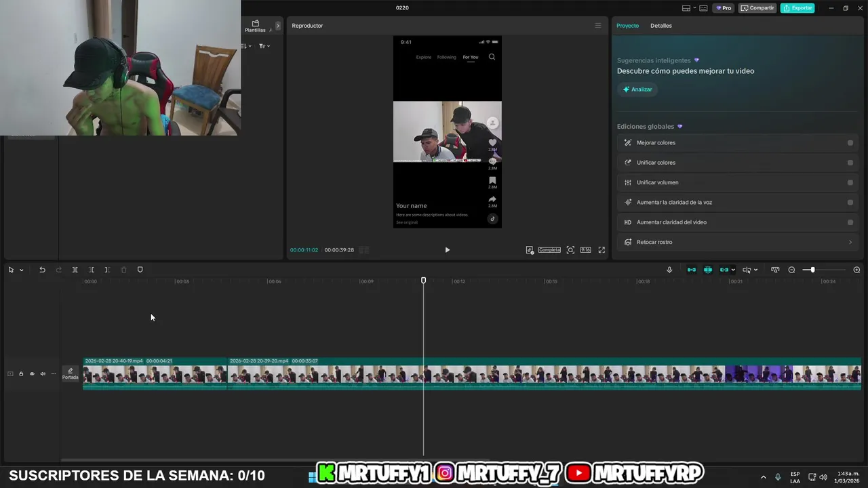Image resolution: width=868 pixels, height=488 pixels.
Task: Delete left of playhead tool
Action: tap(91, 270)
